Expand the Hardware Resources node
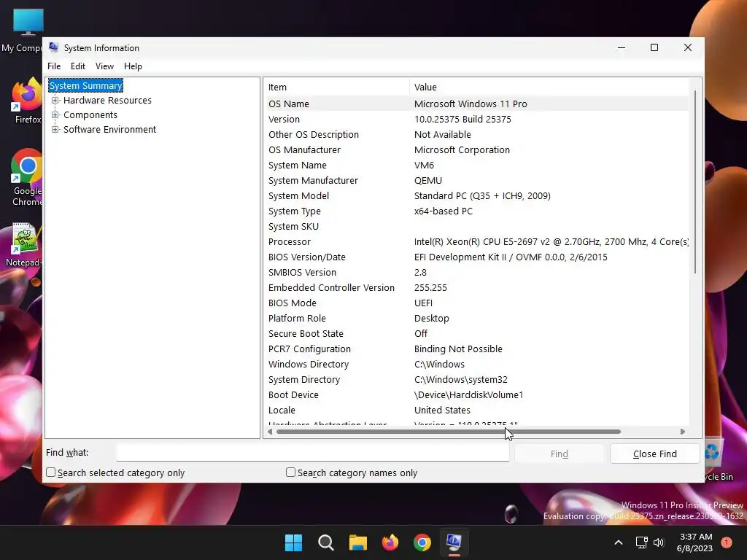 tap(55, 101)
